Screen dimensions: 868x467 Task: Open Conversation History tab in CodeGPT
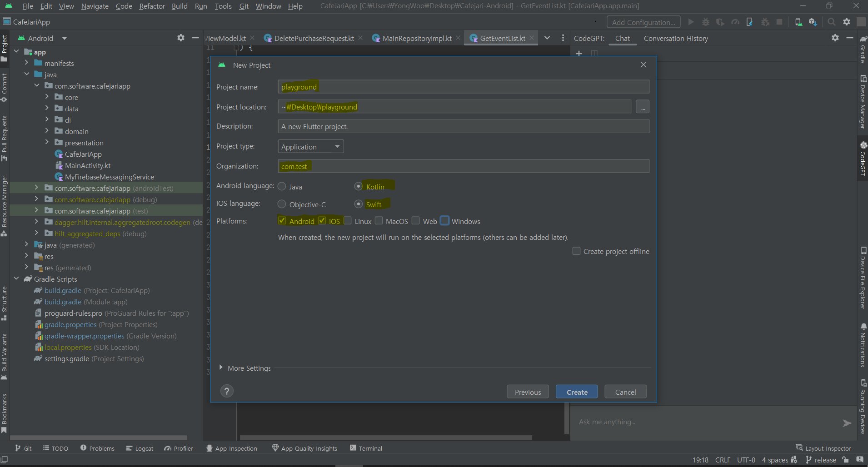(x=676, y=38)
